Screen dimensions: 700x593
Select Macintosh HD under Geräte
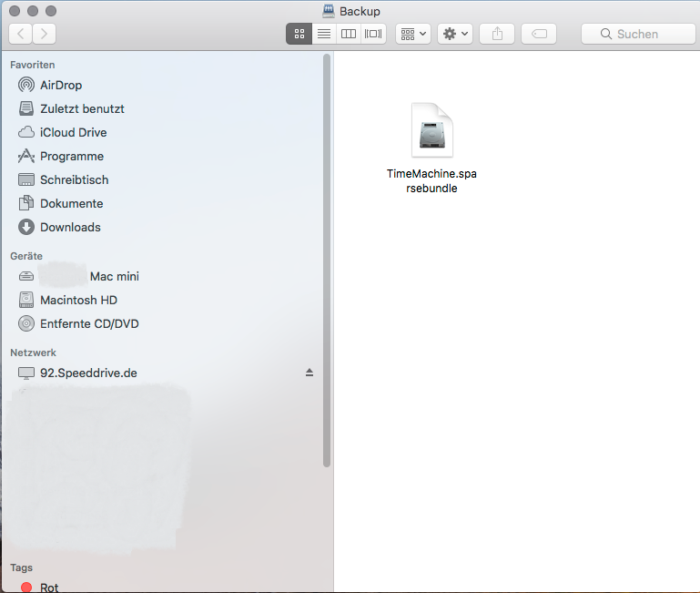pos(77,300)
